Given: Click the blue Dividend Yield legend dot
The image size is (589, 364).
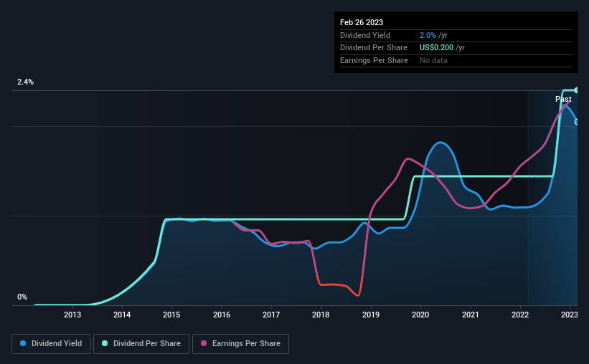Looking at the screenshot, I should tap(23, 343).
